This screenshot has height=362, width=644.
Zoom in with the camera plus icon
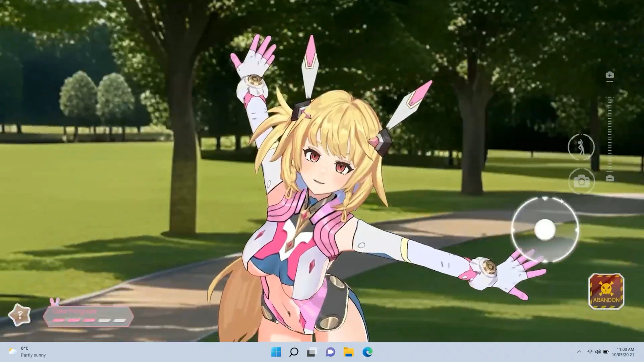[x=609, y=75]
